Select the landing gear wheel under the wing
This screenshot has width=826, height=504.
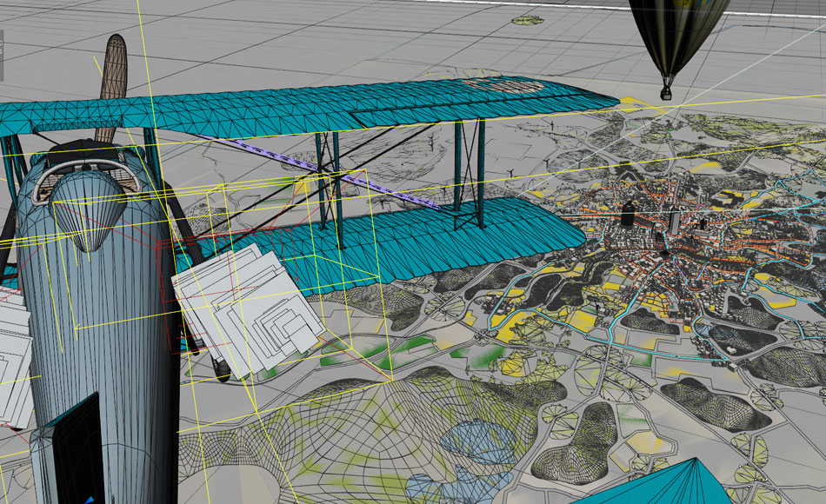222,369
